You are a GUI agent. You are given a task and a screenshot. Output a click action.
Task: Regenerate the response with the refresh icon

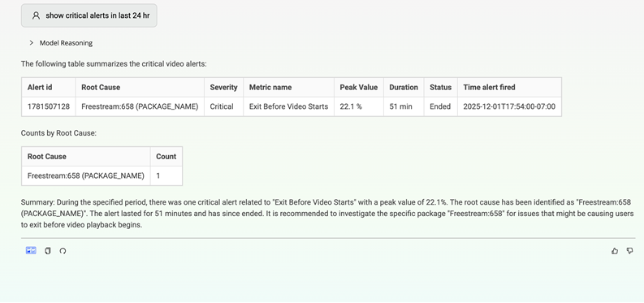tap(63, 251)
